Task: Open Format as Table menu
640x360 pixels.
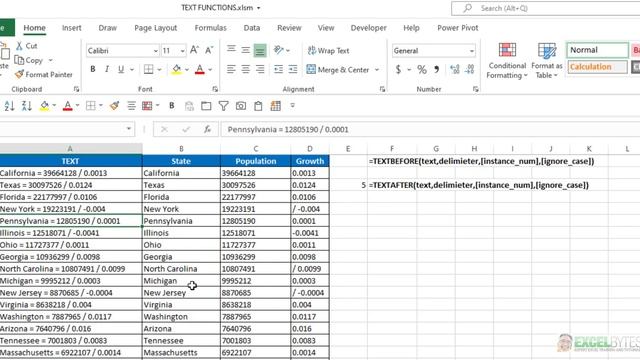Action: (547, 61)
